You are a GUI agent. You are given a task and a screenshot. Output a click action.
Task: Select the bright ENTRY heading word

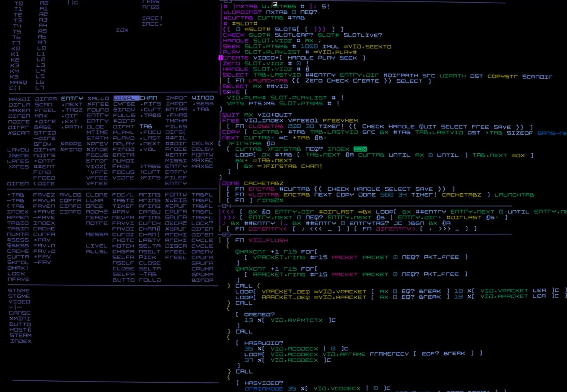72,99
